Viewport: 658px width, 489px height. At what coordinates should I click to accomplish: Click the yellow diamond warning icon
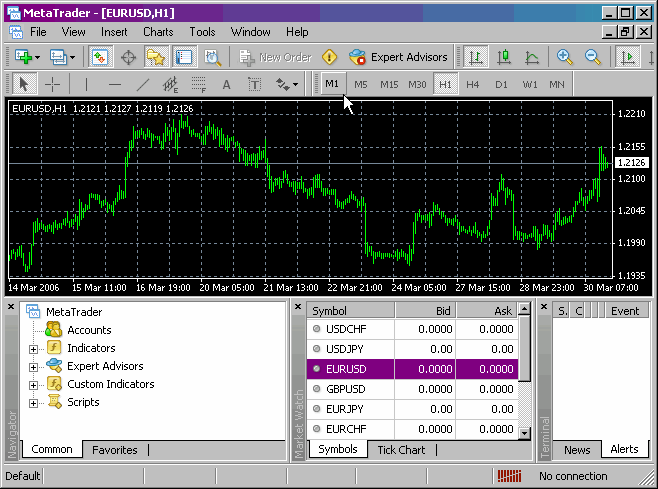329,57
